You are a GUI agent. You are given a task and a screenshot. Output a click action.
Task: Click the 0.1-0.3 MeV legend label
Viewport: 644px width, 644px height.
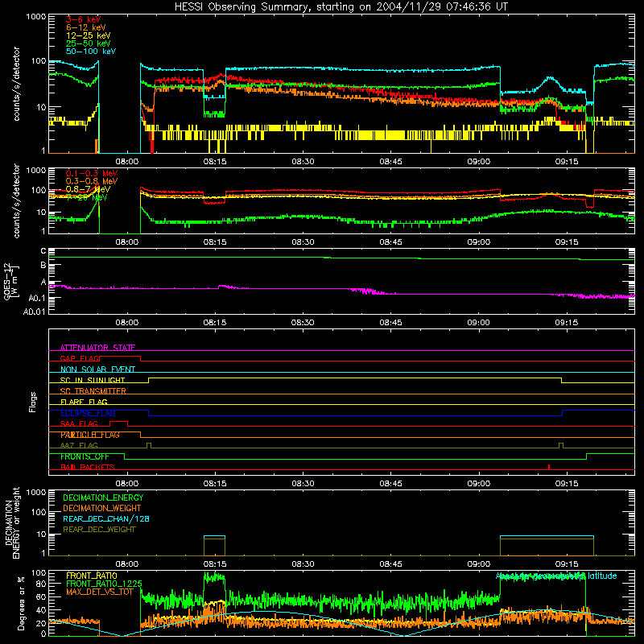pyautogui.click(x=92, y=173)
